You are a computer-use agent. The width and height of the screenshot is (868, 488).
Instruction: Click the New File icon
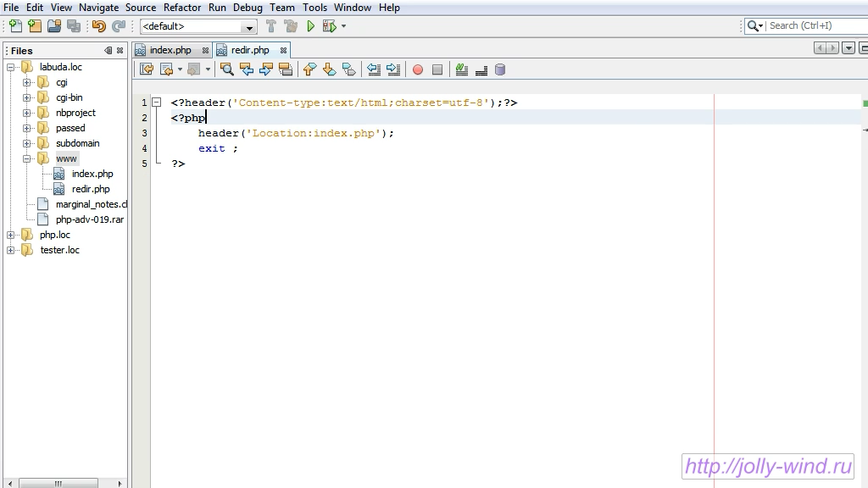pos(15,26)
